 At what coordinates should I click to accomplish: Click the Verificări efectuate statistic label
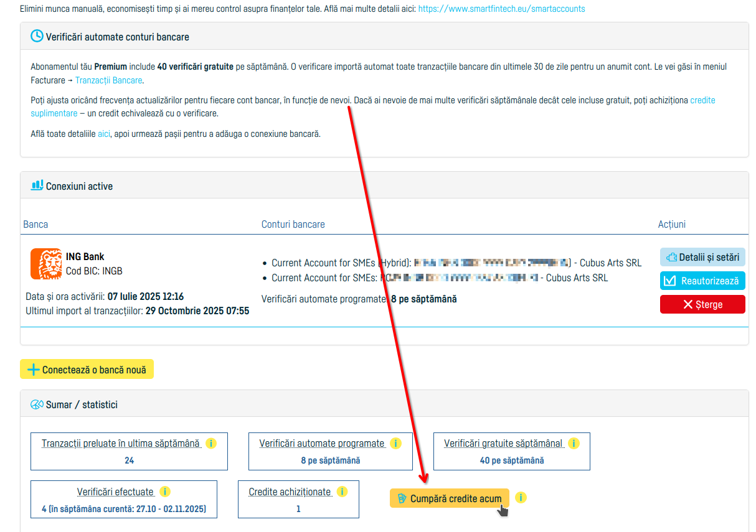pos(115,492)
